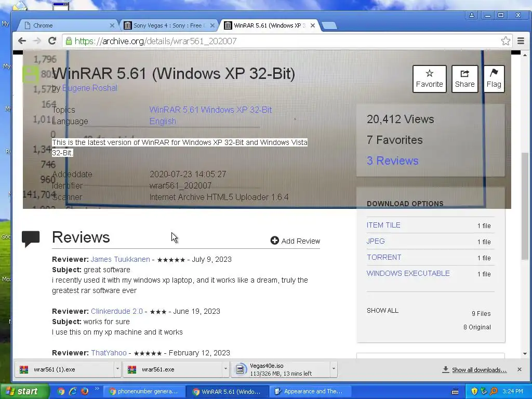Viewport: 532px width, 399px height.
Task: Flag this item
Action: point(494,79)
